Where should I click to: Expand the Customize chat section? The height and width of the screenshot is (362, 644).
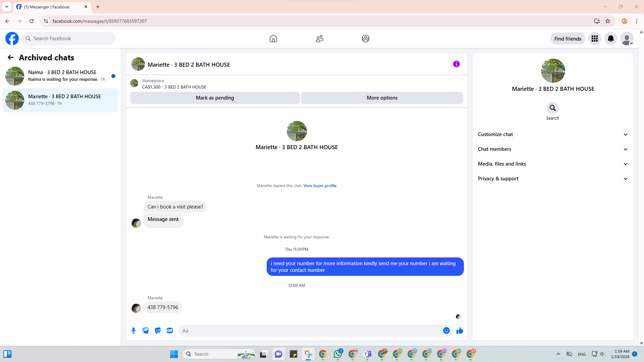coord(553,134)
